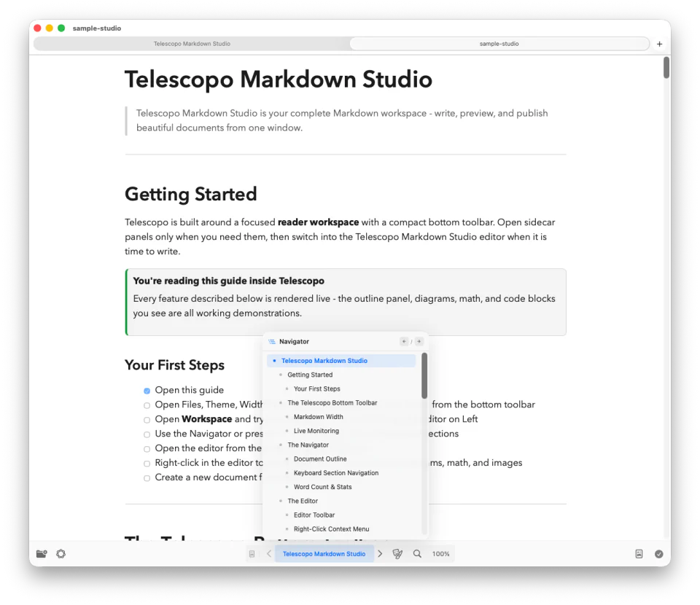Click the document page icon left of the section arrows
Viewport: 700px width, 605px height.
click(252, 554)
